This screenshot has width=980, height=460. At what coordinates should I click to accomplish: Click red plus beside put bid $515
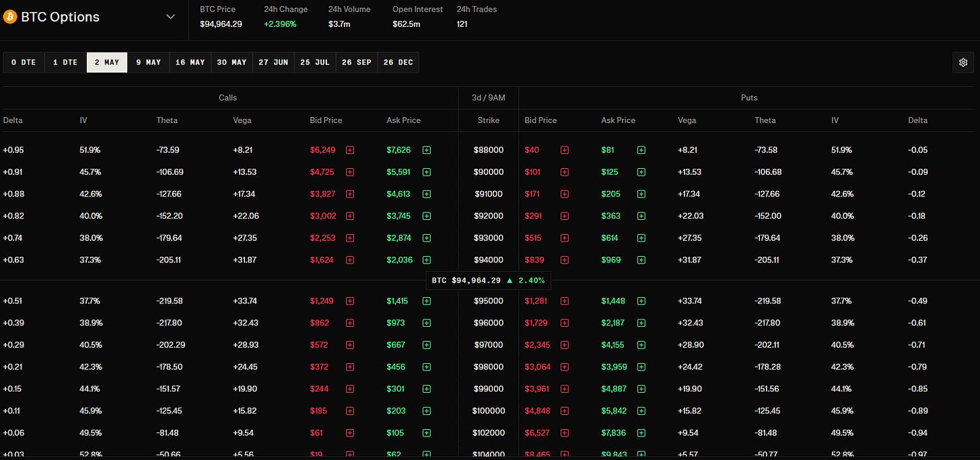click(565, 238)
